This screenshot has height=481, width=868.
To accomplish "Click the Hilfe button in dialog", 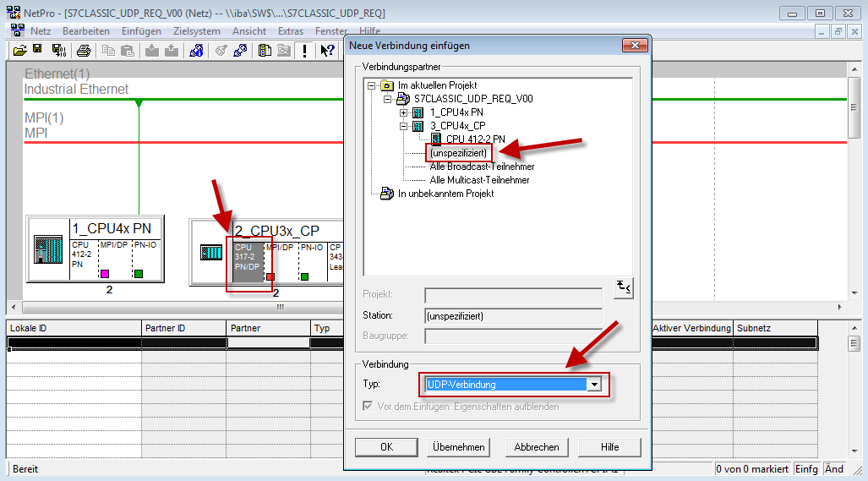I will click(x=609, y=446).
